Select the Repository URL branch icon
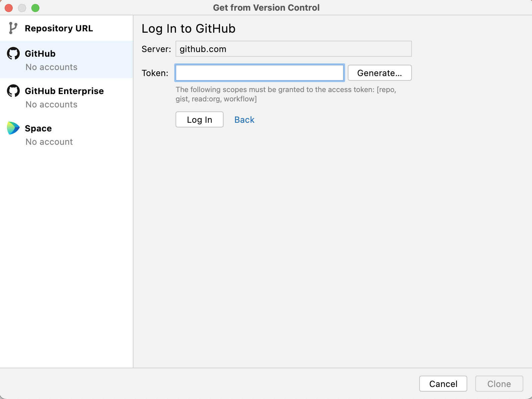Screen dimensions: 532x399 point(13,28)
